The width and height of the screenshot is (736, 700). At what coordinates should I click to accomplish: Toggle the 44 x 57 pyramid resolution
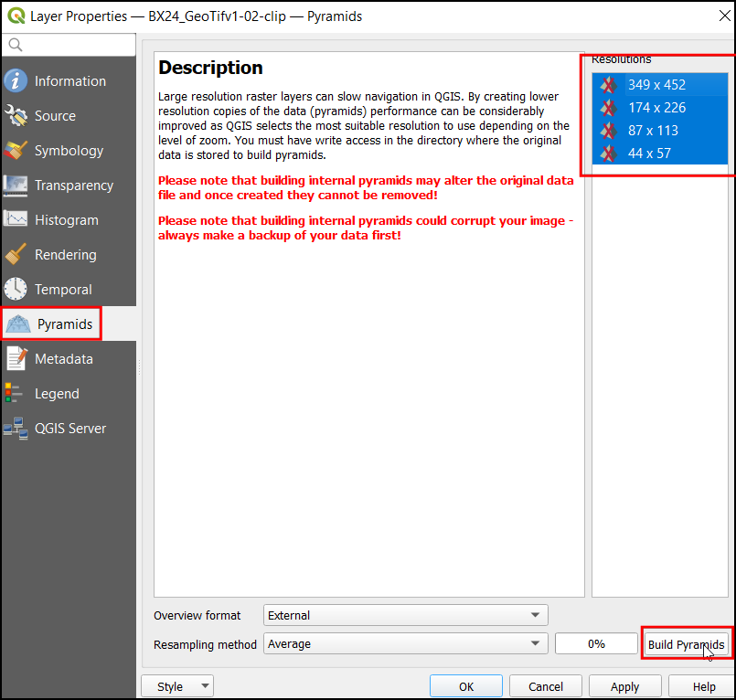coord(648,154)
